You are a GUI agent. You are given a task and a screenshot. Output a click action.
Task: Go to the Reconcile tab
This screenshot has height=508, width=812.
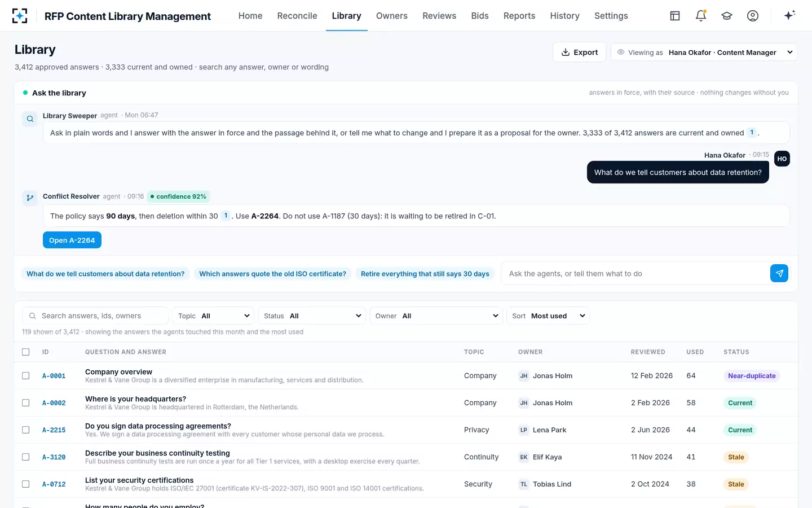click(297, 16)
